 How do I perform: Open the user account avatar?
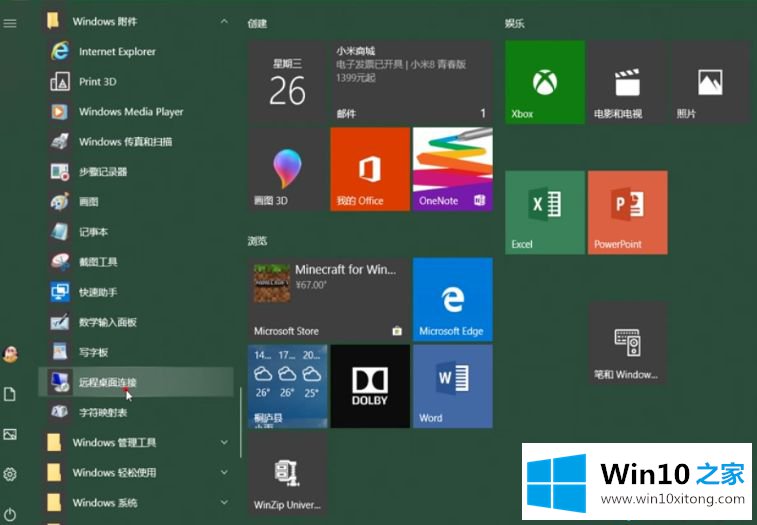click(x=10, y=354)
